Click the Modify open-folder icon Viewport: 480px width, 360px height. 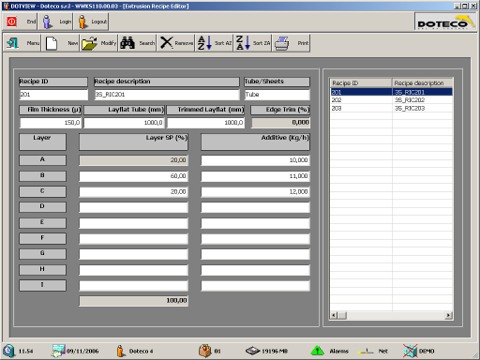[x=89, y=43]
